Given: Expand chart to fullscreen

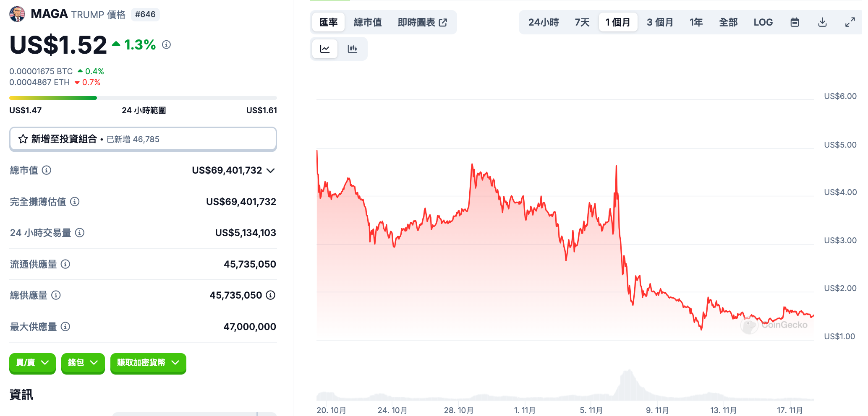Looking at the screenshot, I should click(850, 22).
